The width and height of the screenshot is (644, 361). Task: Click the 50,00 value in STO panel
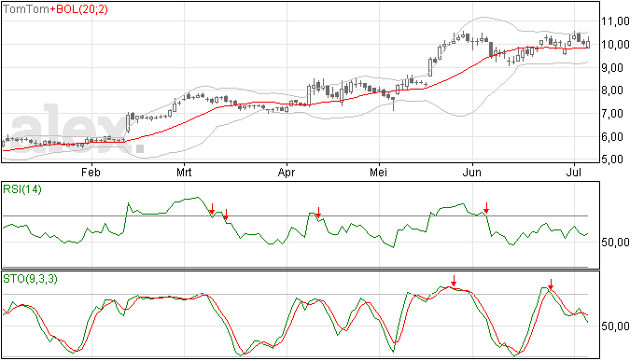[x=615, y=326]
